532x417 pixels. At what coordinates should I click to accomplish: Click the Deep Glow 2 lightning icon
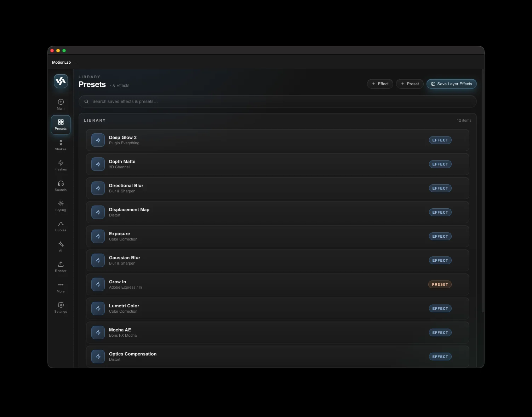click(x=98, y=140)
